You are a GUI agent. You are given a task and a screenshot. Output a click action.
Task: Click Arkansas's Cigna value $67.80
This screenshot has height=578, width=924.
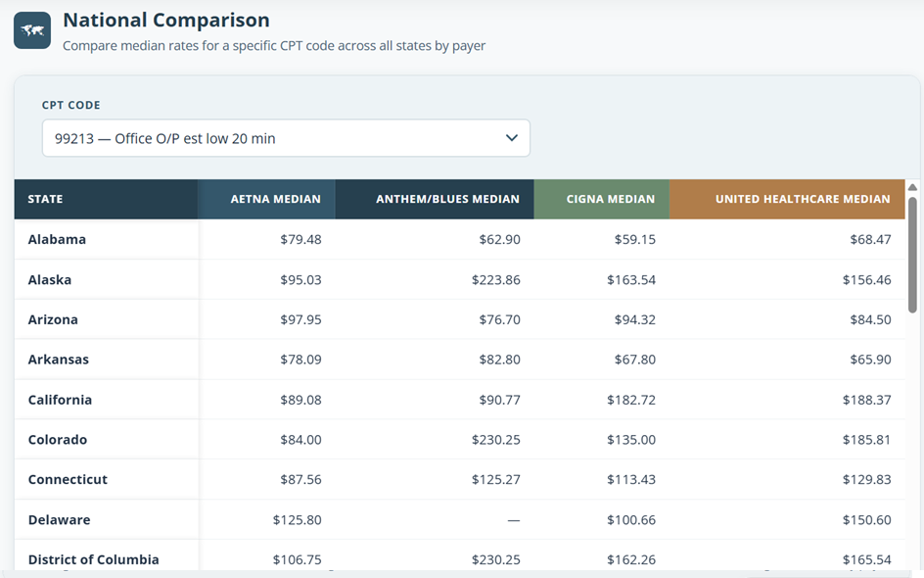click(x=634, y=360)
